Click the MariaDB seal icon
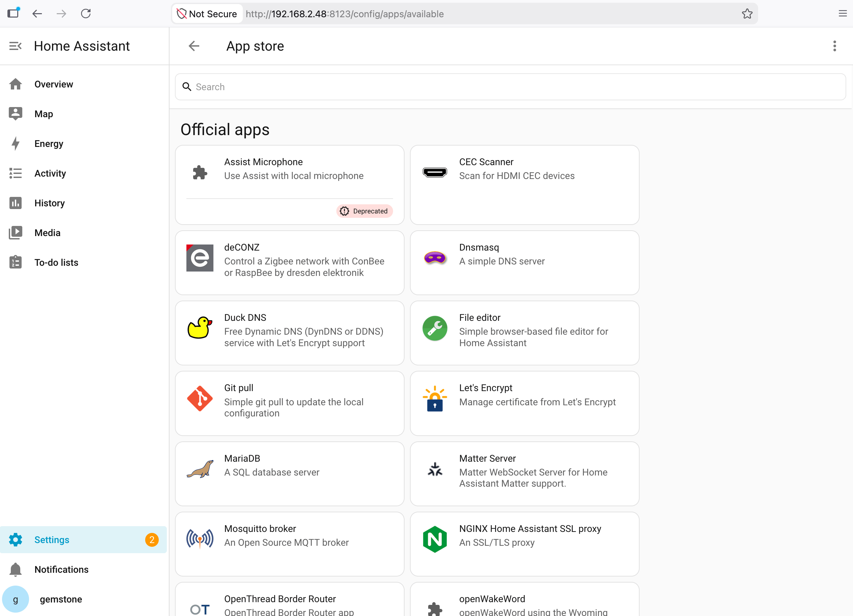The image size is (853, 616). [200, 468]
